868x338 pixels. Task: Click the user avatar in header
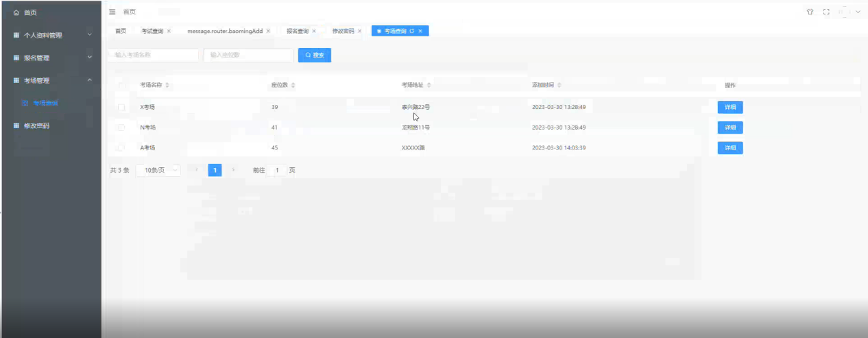click(x=843, y=12)
